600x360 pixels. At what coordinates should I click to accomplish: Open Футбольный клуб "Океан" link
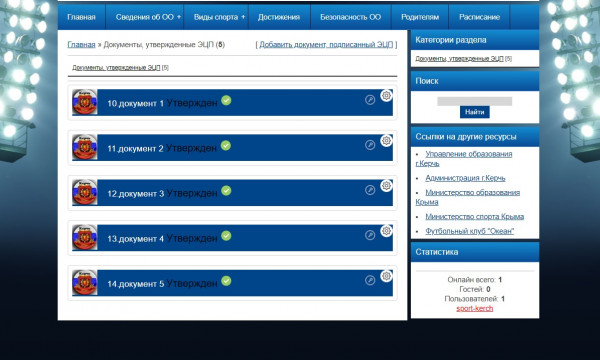pos(470,231)
